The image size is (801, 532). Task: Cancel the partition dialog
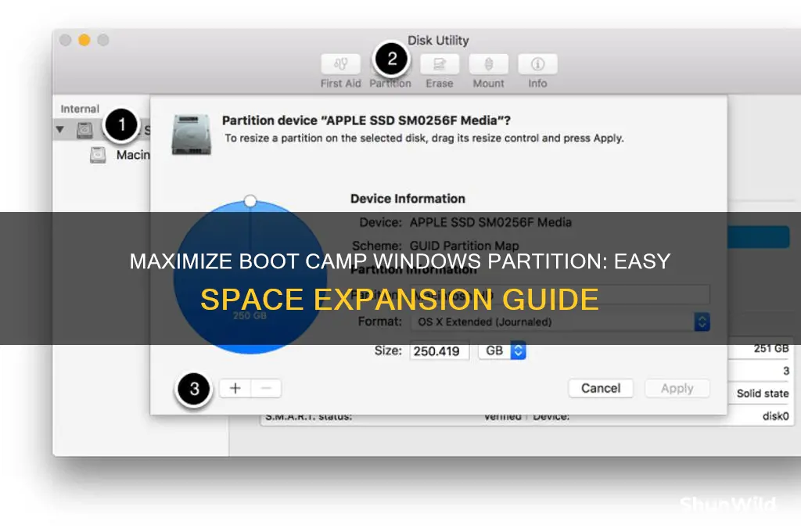[601, 388]
